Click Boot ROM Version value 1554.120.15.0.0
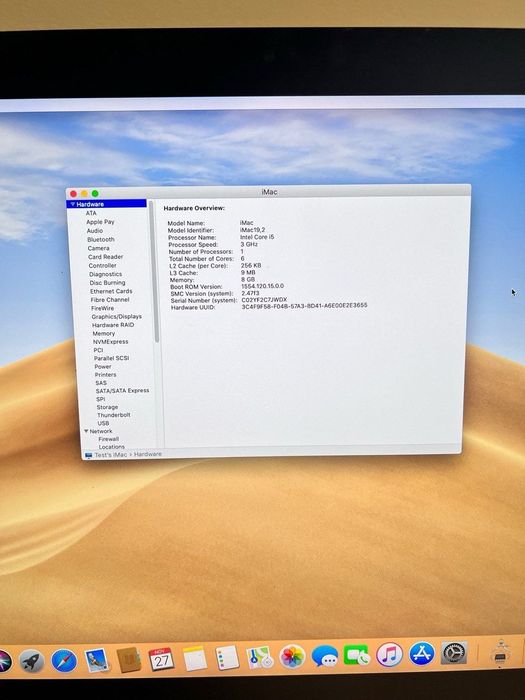525x700 pixels. pos(262,286)
